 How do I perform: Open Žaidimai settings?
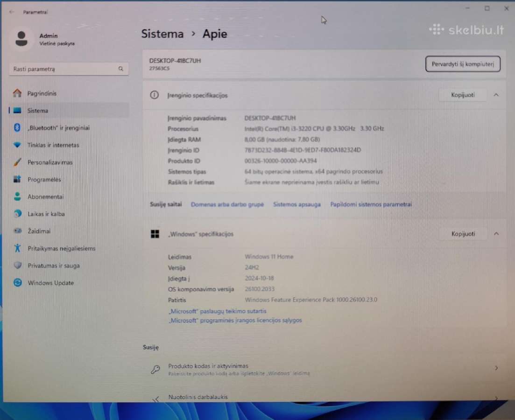tap(69, 231)
